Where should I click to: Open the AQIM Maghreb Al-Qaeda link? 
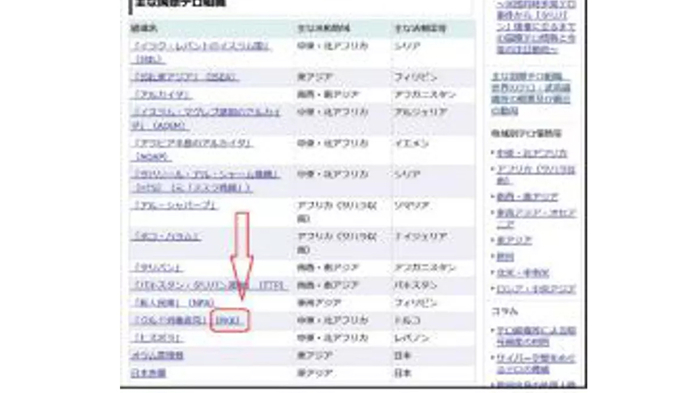point(205,119)
